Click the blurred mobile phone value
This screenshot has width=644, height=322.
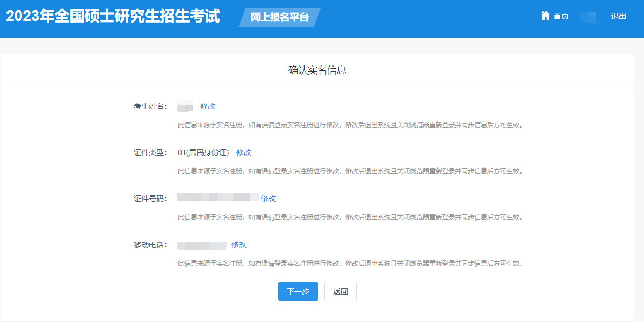[201, 245]
